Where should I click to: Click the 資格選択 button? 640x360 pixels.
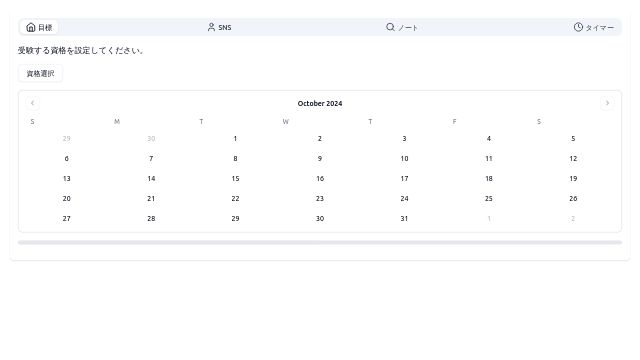[x=40, y=73]
